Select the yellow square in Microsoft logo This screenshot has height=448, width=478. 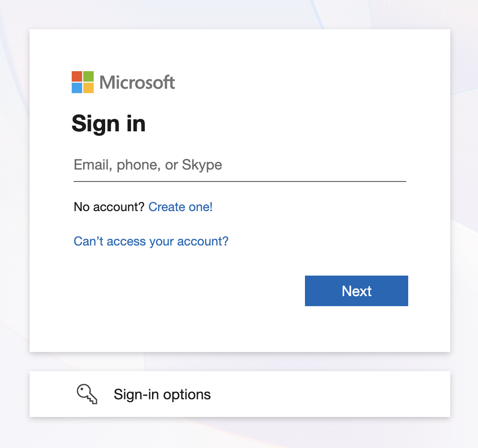[89, 88]
